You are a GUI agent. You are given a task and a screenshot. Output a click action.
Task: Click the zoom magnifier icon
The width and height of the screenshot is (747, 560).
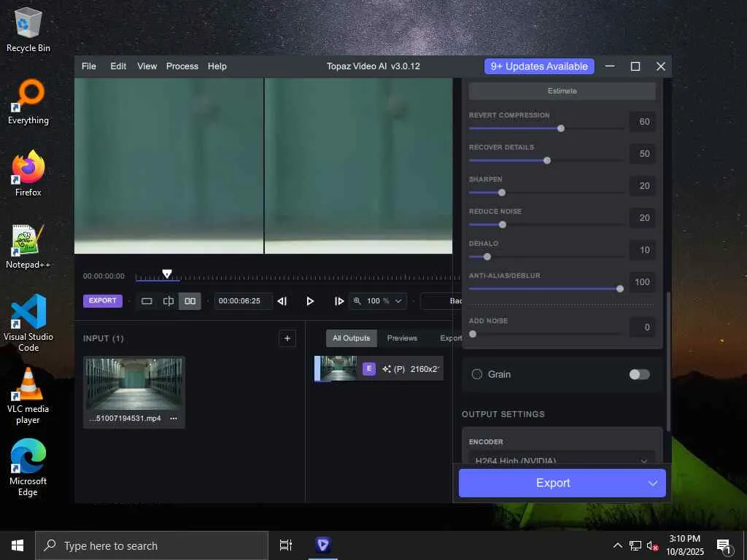(357, 300)
